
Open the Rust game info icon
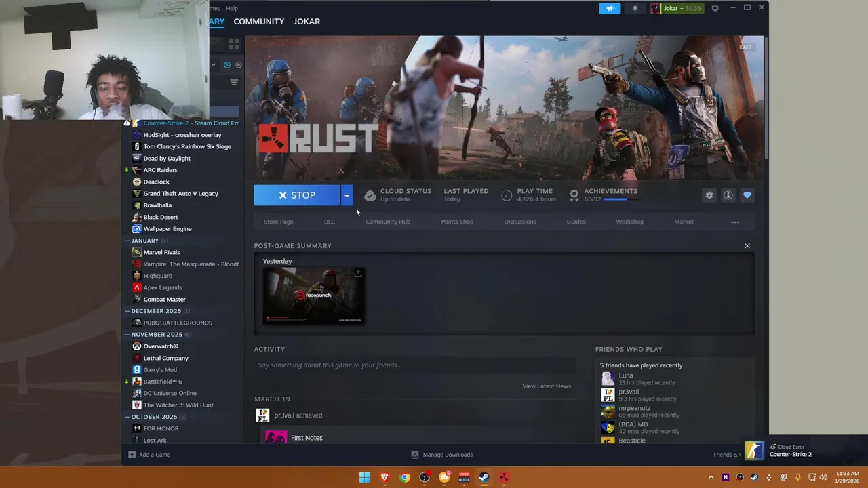(x=728, y=195)
